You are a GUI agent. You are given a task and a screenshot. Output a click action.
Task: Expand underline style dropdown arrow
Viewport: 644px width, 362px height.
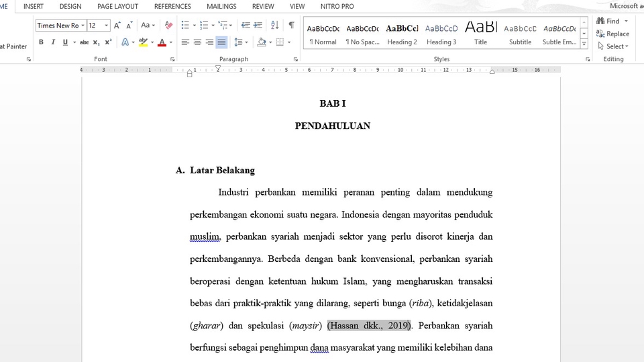point(74,42)
